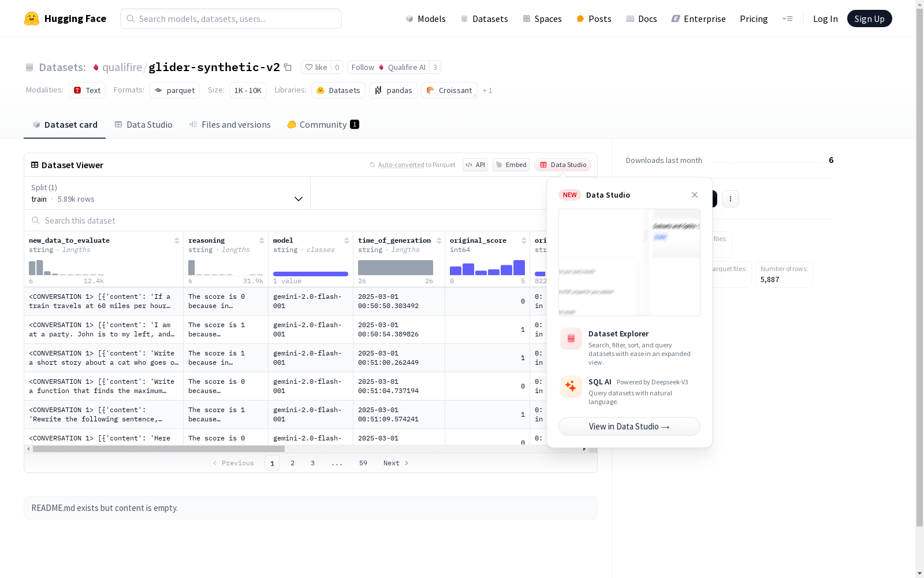Go to Posts in the top navigation
The width and height of the screenshot is (924, 578).
(x=594, y=18)
